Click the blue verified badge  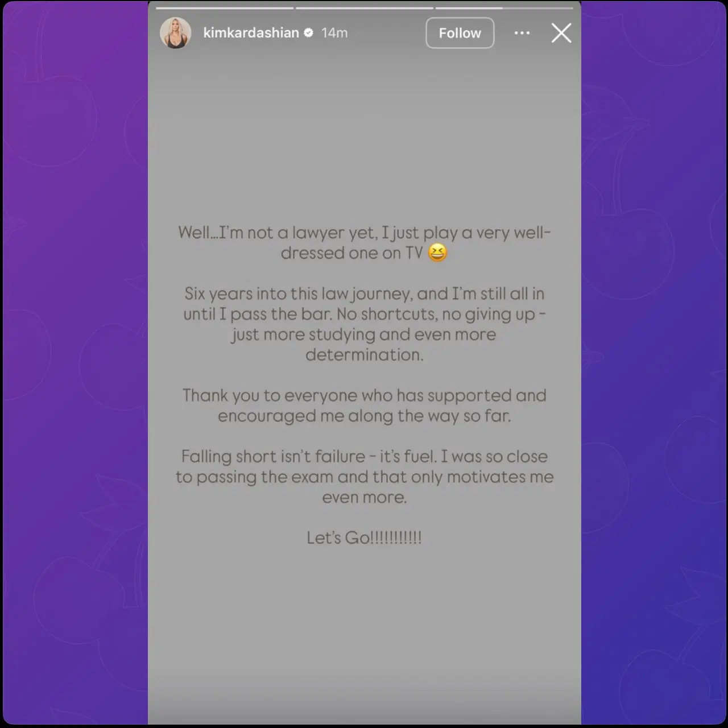click(309, 33)
